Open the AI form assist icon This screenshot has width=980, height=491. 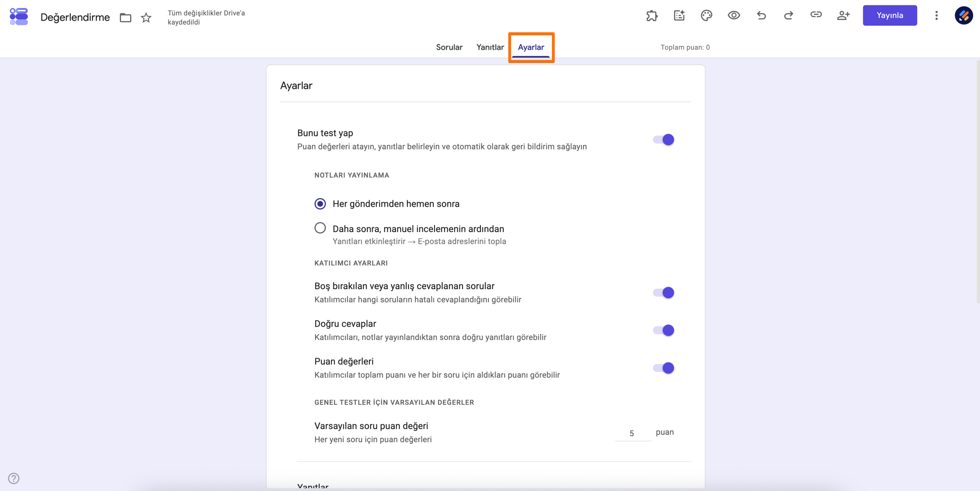coord(679,16)
